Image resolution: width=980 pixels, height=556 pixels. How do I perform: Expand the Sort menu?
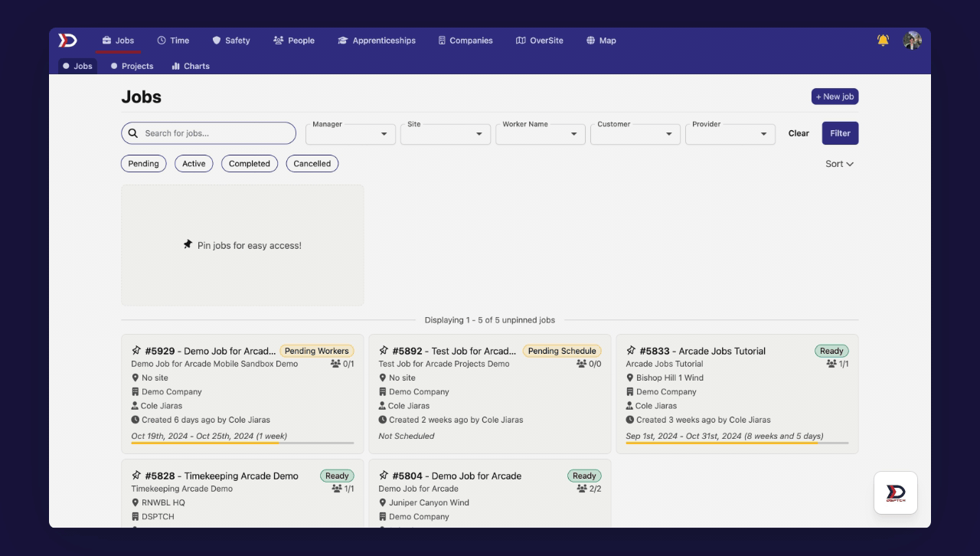840,164
